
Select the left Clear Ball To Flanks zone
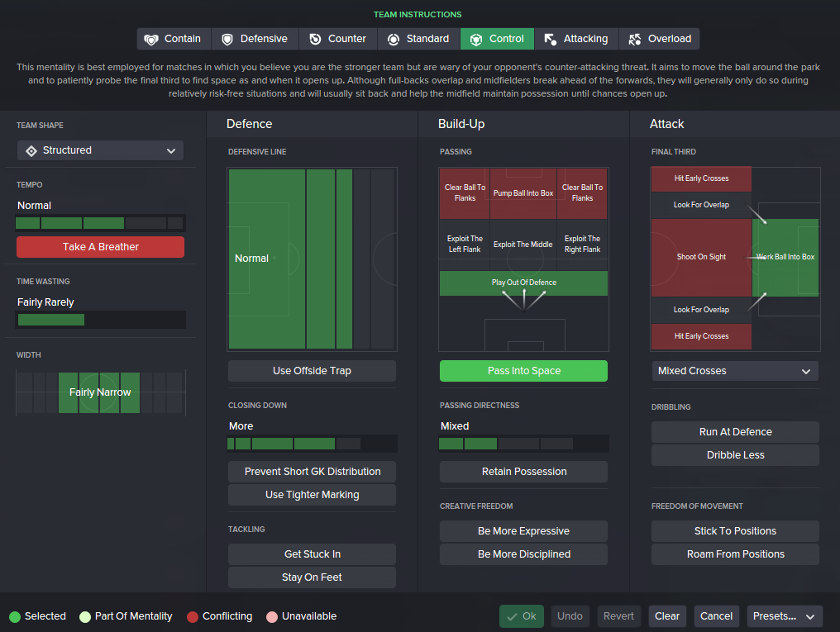point(465,193)
